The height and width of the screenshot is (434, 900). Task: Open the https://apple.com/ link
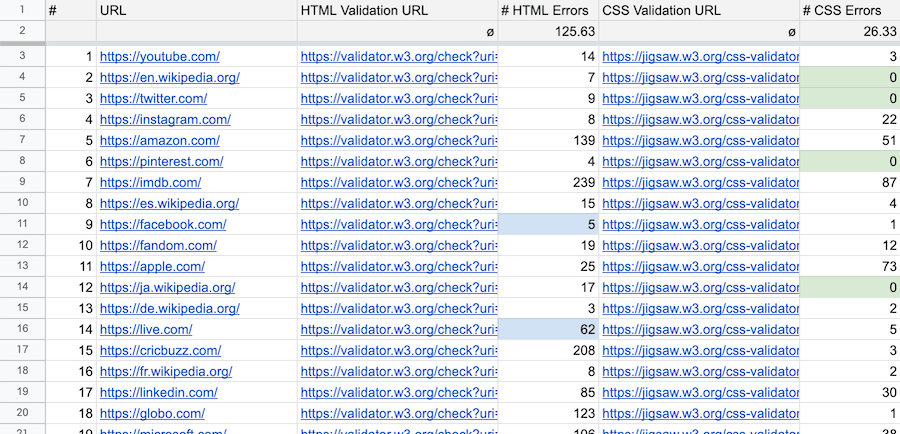pos(152,266)
